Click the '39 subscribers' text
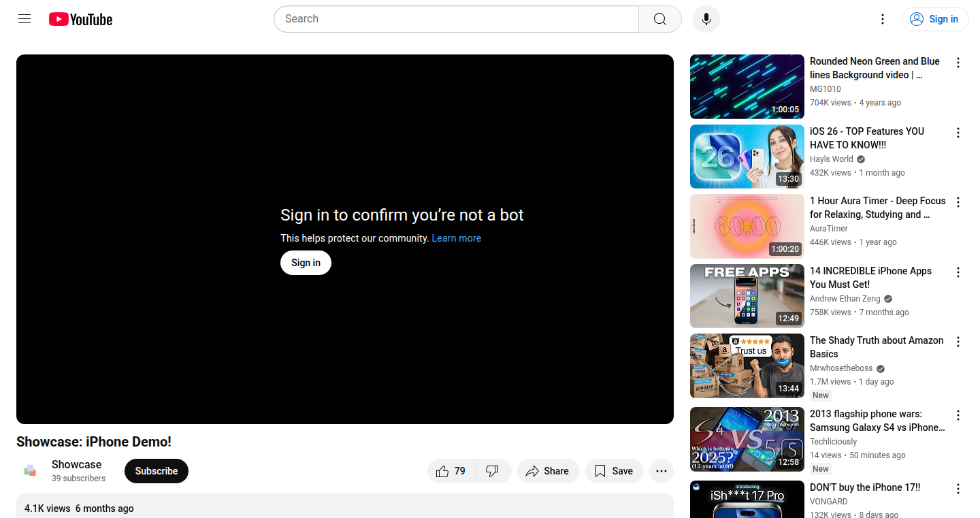980x518 pixels. point(78,479)
